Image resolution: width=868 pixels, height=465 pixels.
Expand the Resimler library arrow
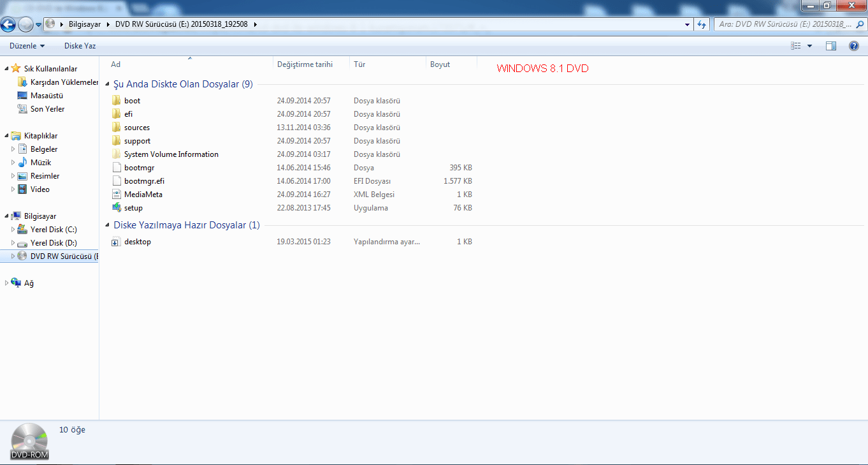(x=13, y=176)
